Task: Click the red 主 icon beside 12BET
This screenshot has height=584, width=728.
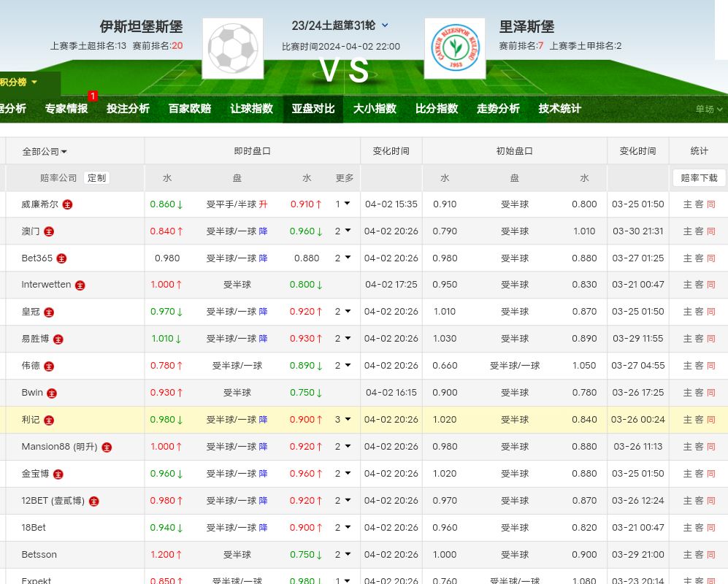Action: click(x=93, y=502)
